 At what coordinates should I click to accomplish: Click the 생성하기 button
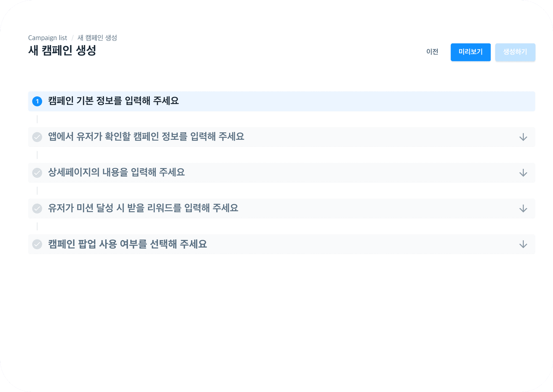pyautogui.click(x=515, y=52)
